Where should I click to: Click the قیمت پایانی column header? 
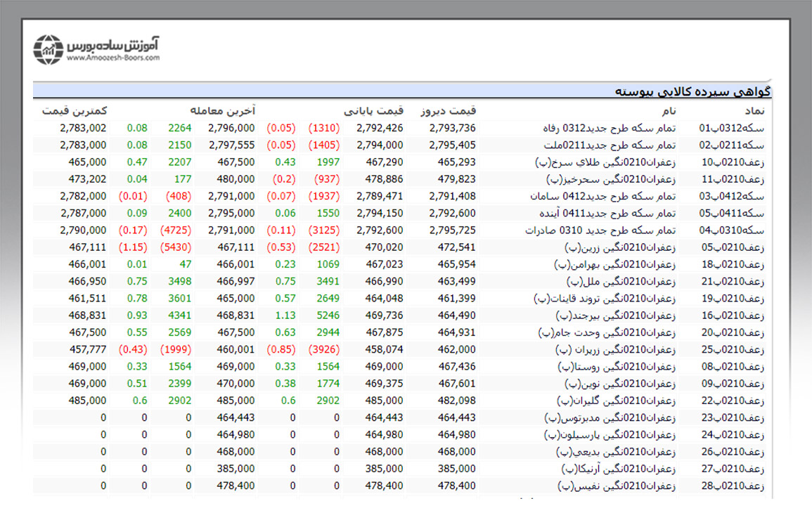pos(373,111)
